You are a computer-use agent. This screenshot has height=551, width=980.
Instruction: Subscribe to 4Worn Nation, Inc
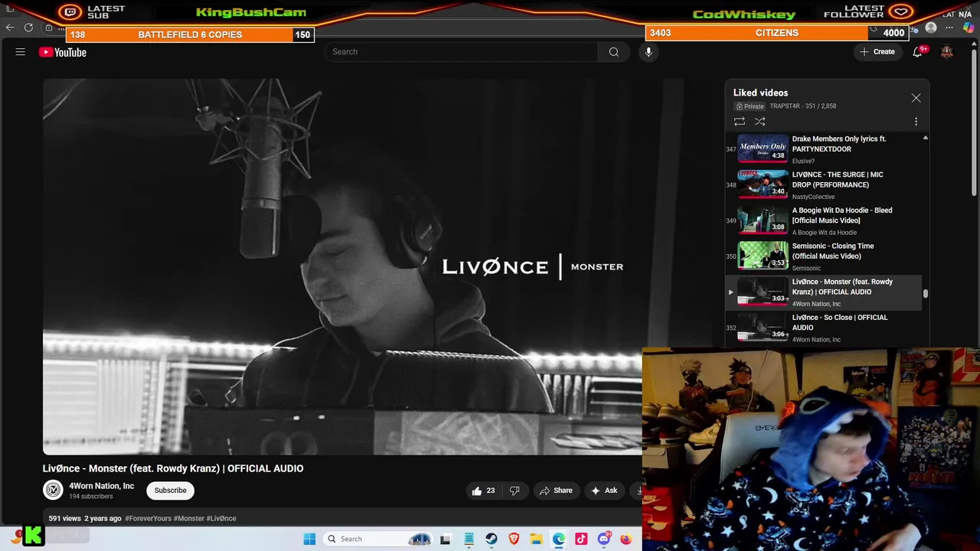pos(170,491)
